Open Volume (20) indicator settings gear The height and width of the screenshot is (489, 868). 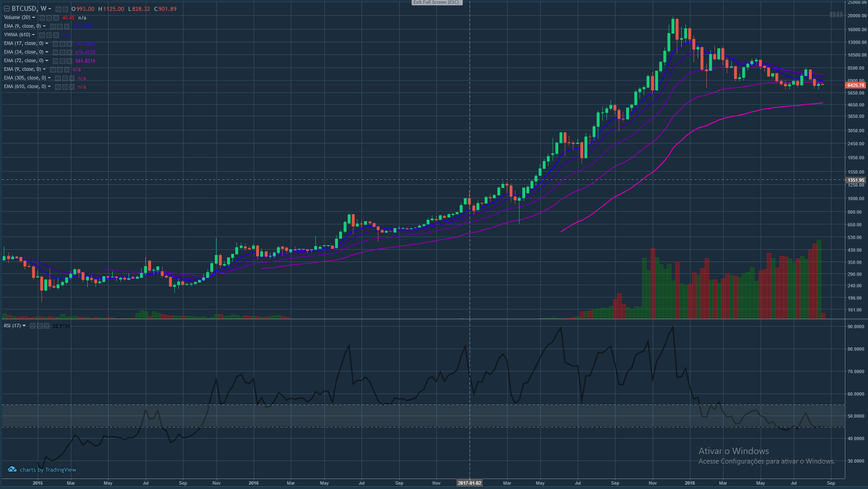49,18
